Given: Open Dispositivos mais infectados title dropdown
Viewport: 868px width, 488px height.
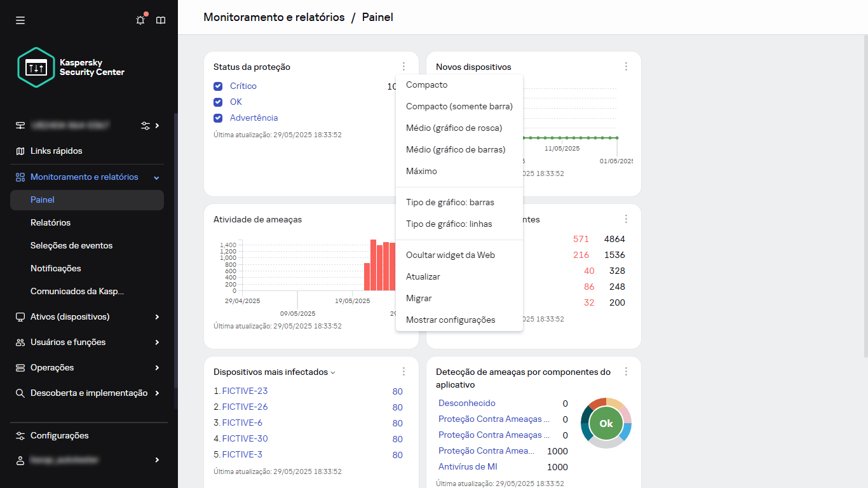Looking at the screenshot, I should (x=333, y=372).
